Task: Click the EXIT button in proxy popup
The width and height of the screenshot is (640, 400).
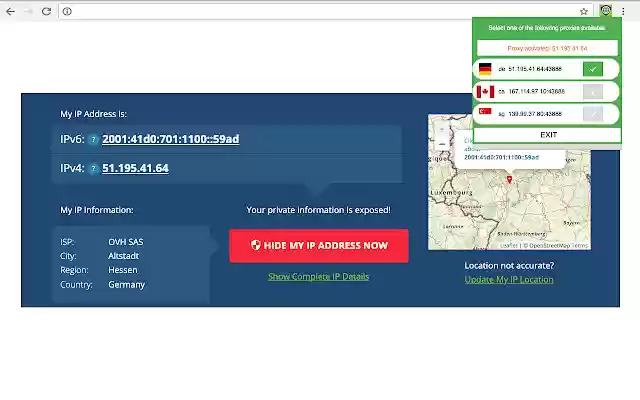Action: [x=547, y=135]
